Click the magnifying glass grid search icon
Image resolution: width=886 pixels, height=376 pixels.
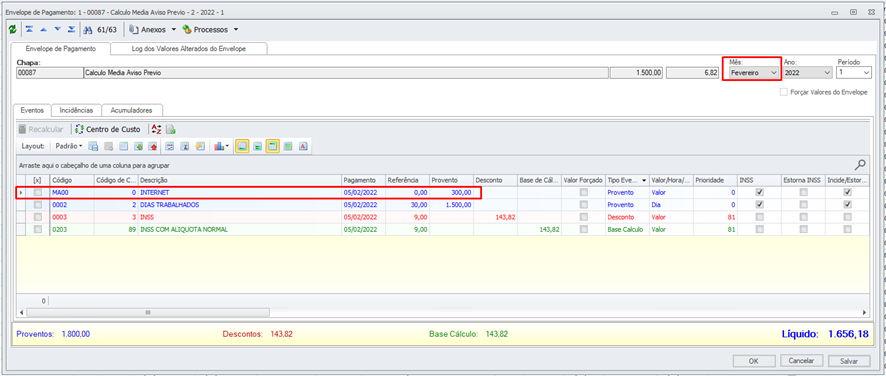[x=860, y=165]
